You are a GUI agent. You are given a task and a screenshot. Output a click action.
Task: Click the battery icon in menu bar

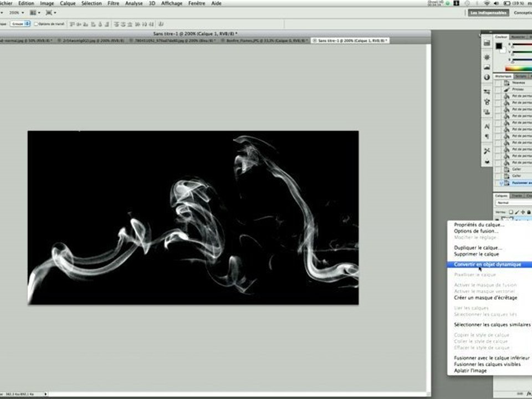coord(507,3)
